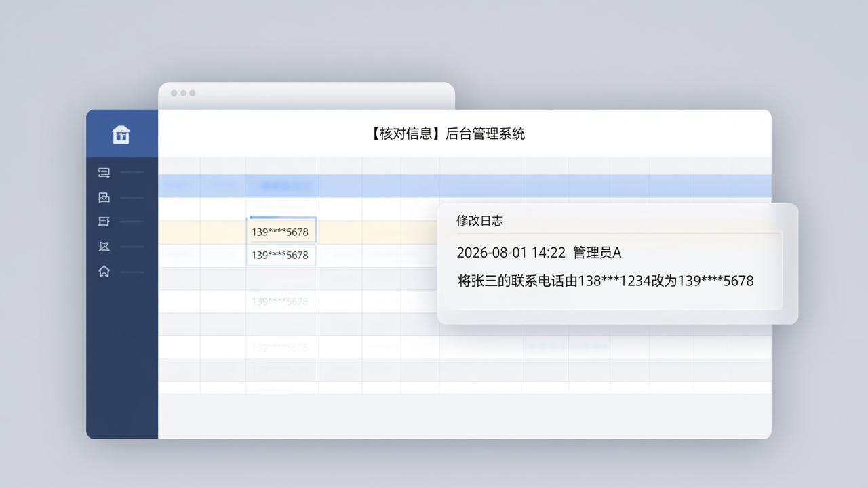The height and width of the screenshot is (488, 868).
Task: Click the placeholder label beside the top sidebar icon
Action: coord(132,173)
